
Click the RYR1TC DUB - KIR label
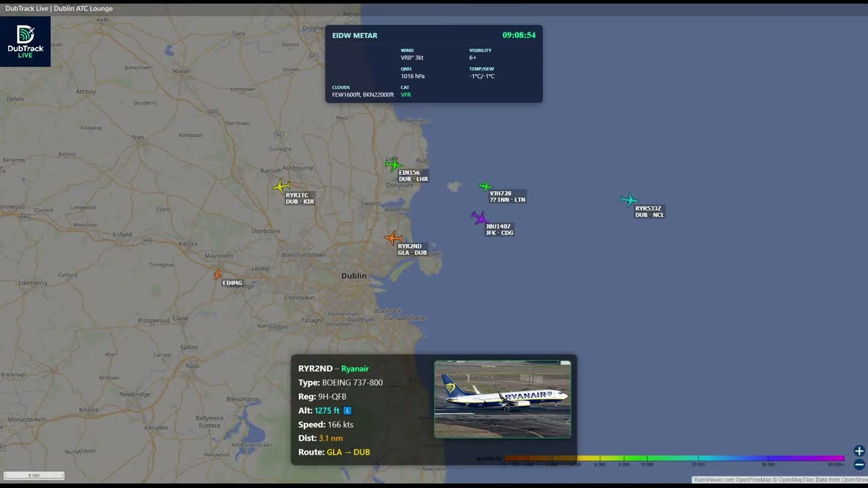click(300, 199)
